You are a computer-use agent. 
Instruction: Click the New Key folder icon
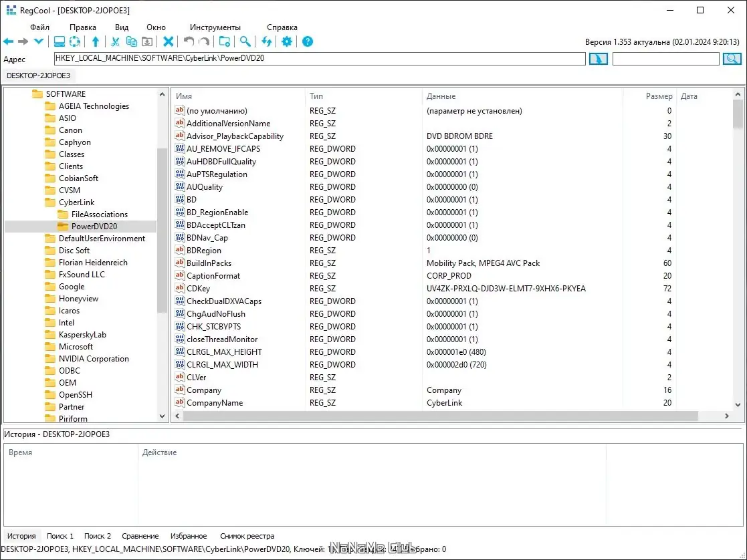pyautogui.click(x=225, y=41)
